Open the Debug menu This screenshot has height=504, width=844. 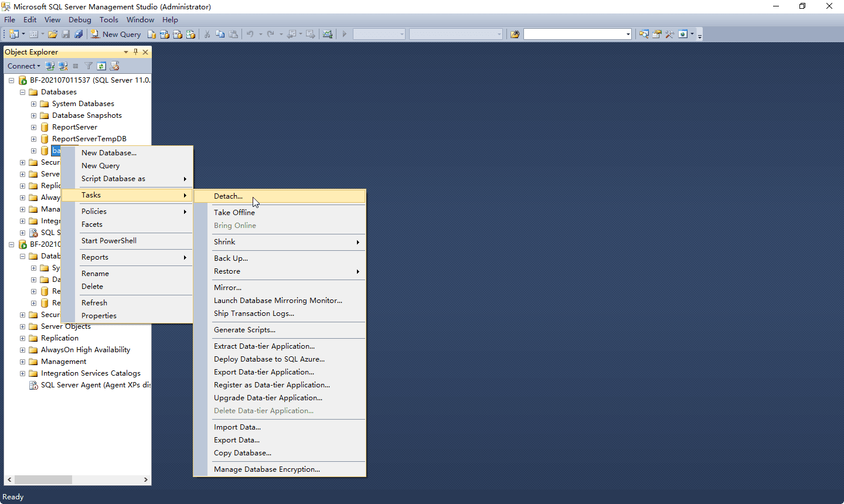pyautogui.click(x=80, y=20)
